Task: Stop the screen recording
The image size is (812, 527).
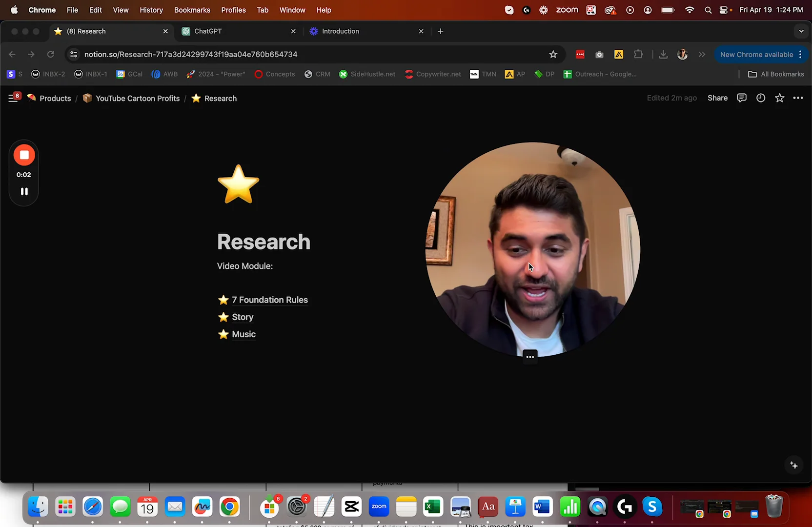Action: coord(24,155)
